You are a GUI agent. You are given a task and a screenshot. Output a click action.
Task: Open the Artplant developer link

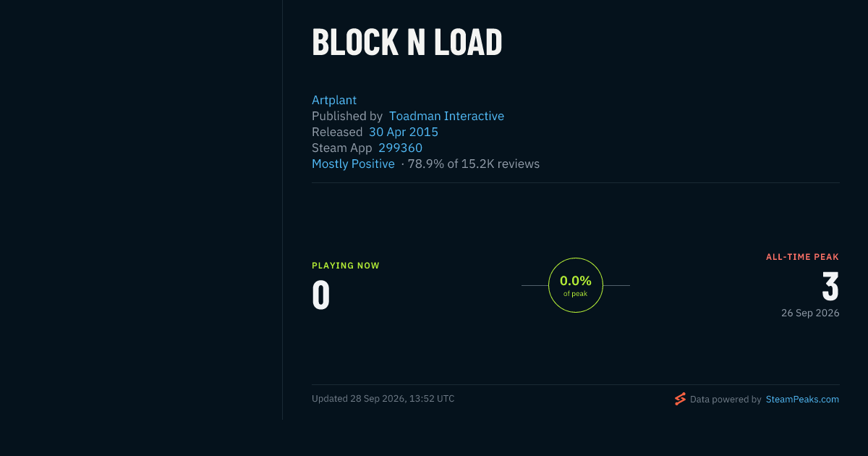[334, 100]
